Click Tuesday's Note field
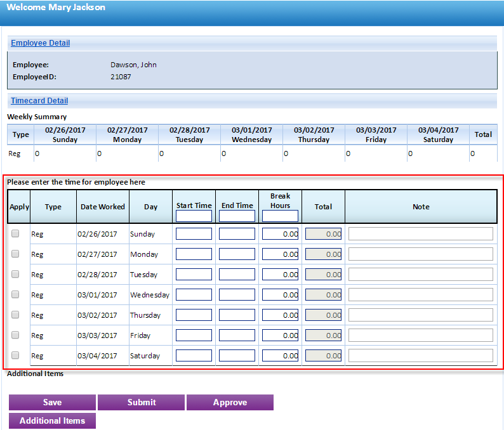This screenshot has width=504, height=430. (421, 274)
